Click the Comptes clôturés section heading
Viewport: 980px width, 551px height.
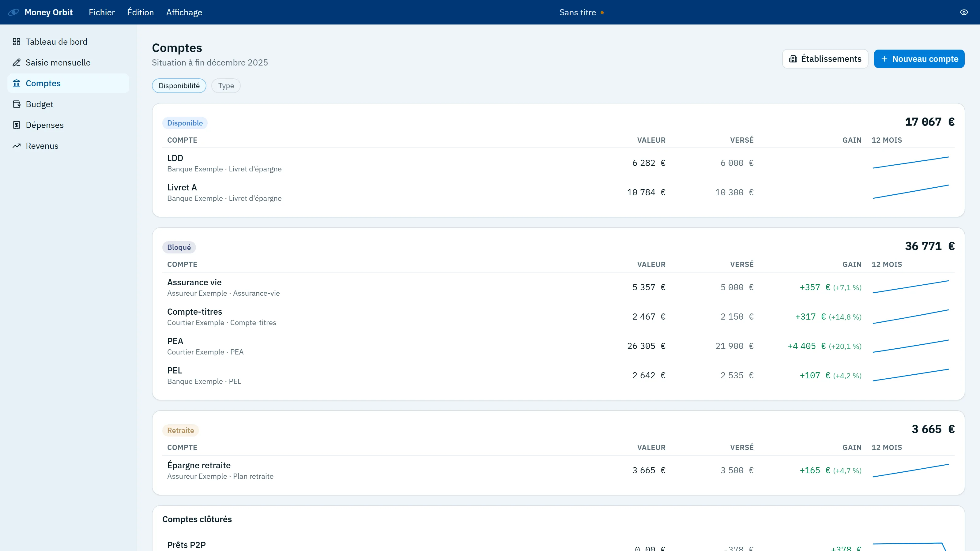pyautogui.click(x=197, y=519)
